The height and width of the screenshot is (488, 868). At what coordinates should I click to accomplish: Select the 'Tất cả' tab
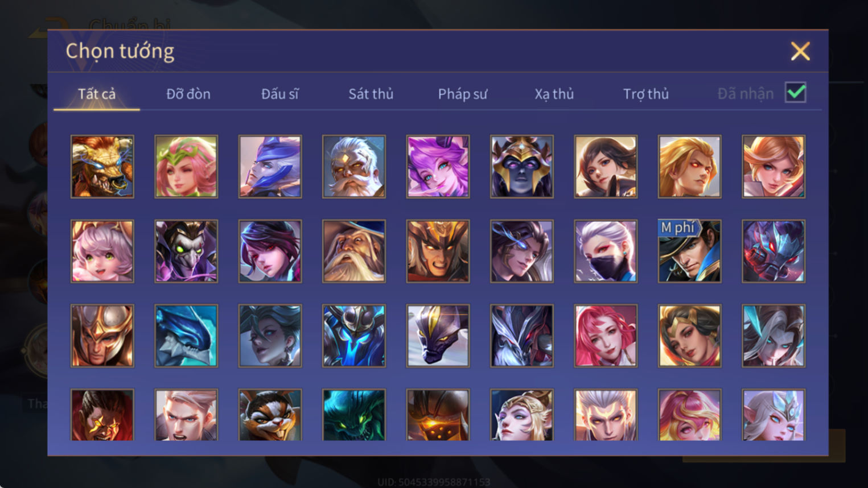pos(97,94)
